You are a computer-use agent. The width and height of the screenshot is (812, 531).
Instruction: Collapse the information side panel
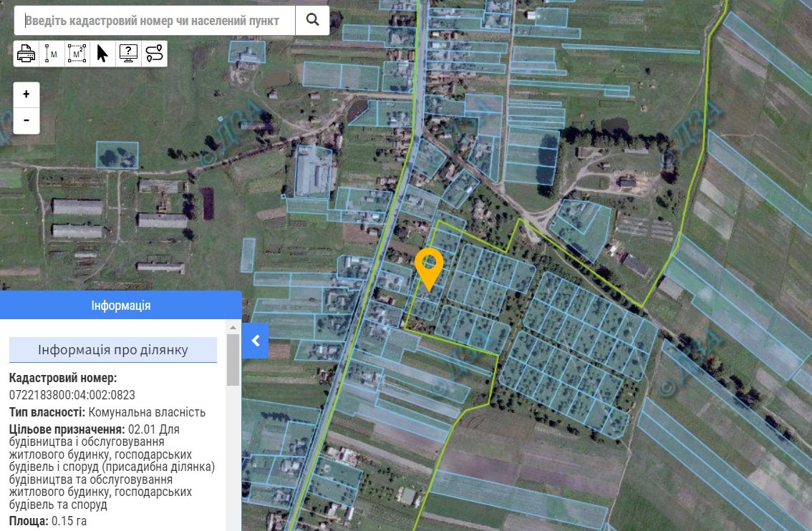pyautogui.click(x=255, y=340)
